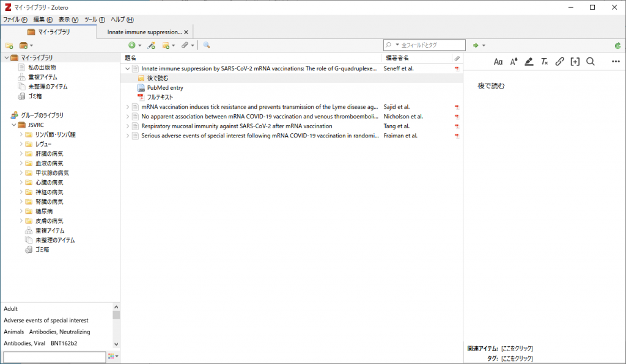Expand the 糖尿病 collection folder
626x364 pixels.
21,211
